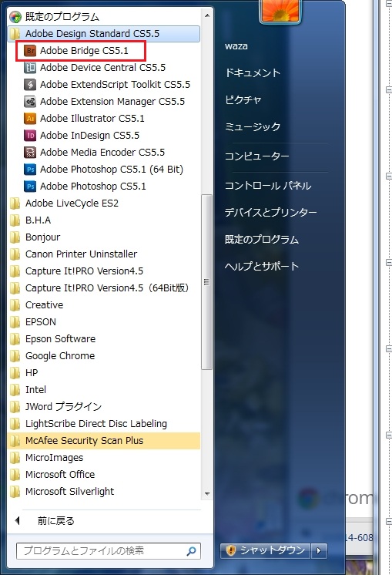
Task: Expand the Canon Printer Uninstaller folder
Action: click(x=104, y=254)
